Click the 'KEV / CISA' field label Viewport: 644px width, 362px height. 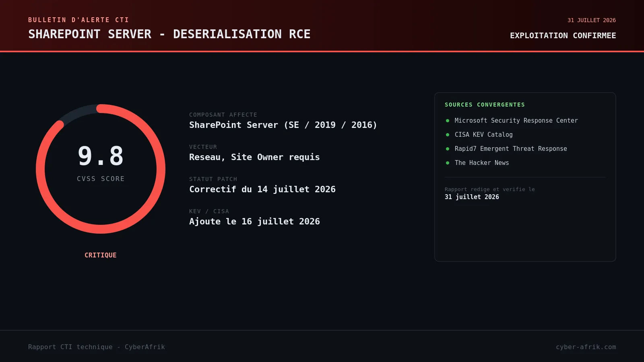click(209, 211)
